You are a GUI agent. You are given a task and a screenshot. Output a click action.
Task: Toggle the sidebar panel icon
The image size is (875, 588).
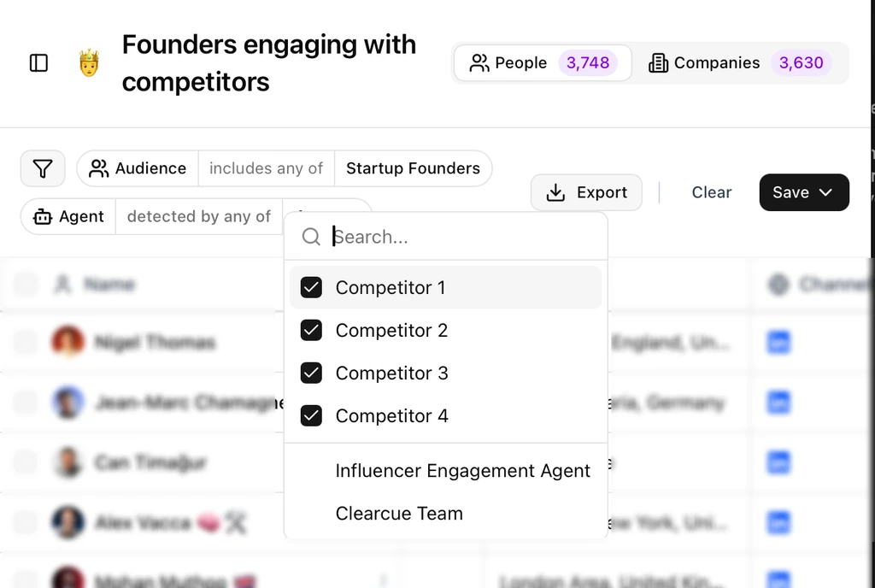pyautogui.click(x=38, y=62)
